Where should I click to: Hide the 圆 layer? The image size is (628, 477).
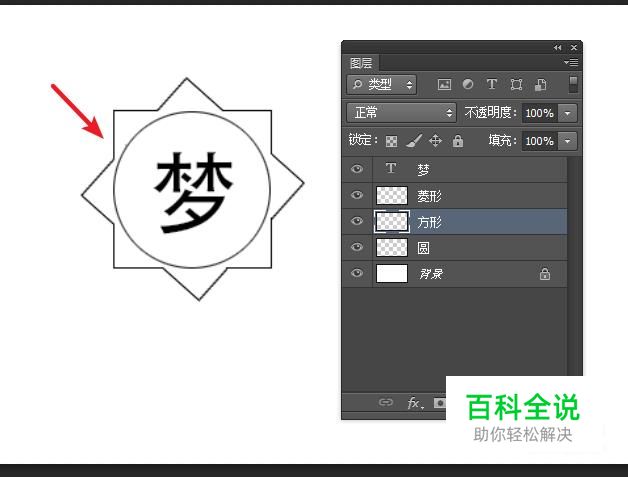pos(357,247)
